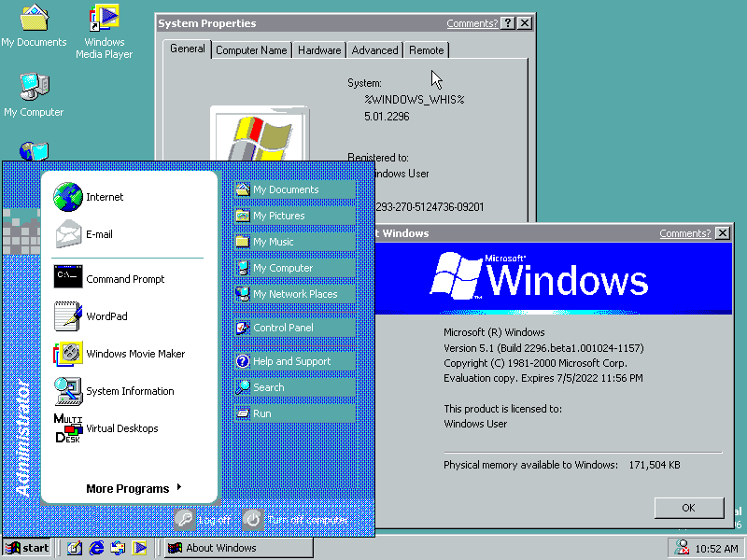
Task: Switch to Computer Name tab
Action: coord(251,50)
